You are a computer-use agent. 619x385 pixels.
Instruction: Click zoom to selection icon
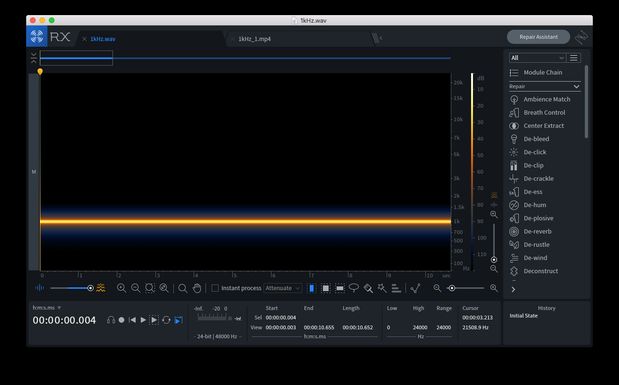[x=150, y=288]
